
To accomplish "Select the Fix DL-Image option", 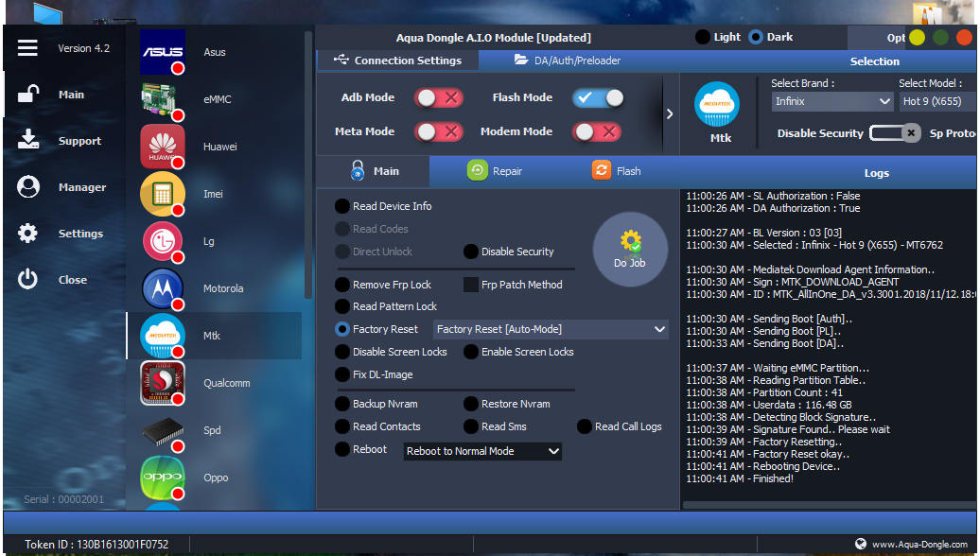I will (374, 374).
